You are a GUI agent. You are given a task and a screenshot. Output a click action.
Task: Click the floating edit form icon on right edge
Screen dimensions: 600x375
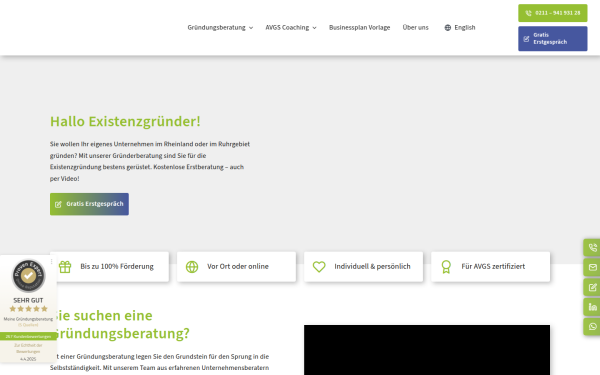click(592, 287)
